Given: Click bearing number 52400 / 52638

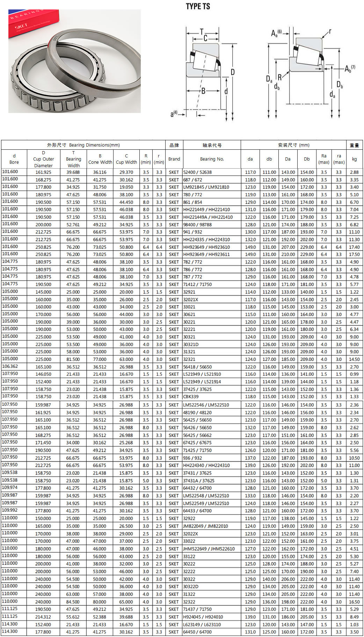Looking at the screenshot, I should [x=197, y=172].
